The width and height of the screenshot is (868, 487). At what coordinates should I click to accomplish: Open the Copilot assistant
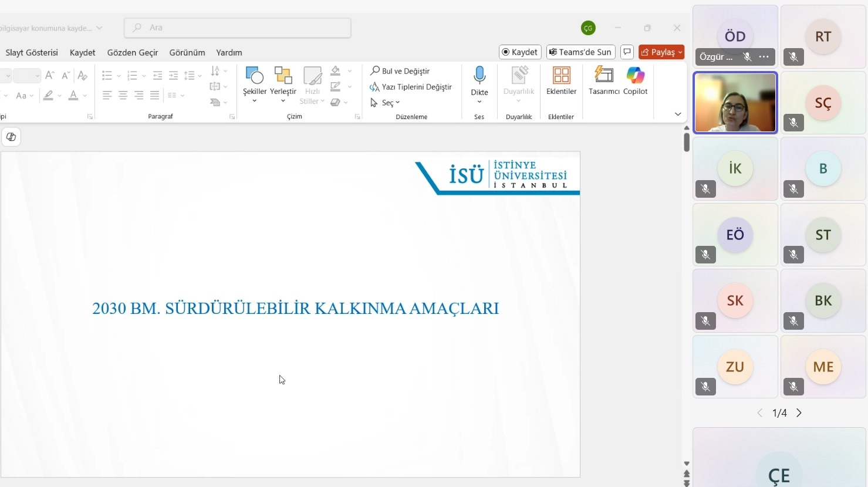pyautogui.click(x=635, y=81)
